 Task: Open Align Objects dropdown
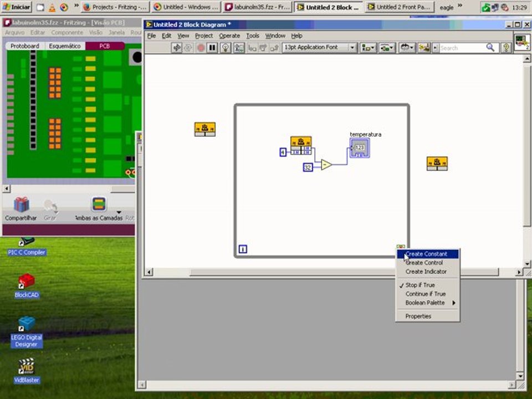[367, 48]
